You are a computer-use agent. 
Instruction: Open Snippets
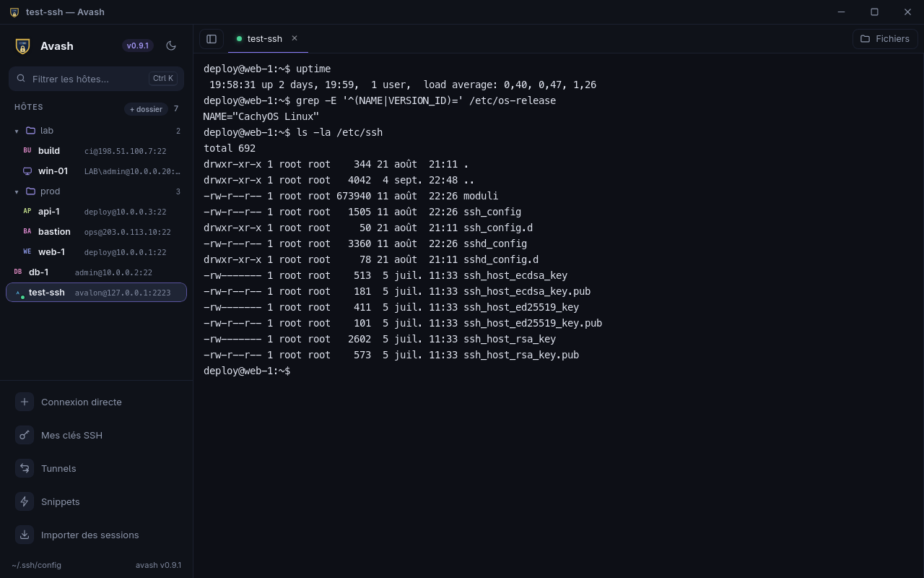96,501
